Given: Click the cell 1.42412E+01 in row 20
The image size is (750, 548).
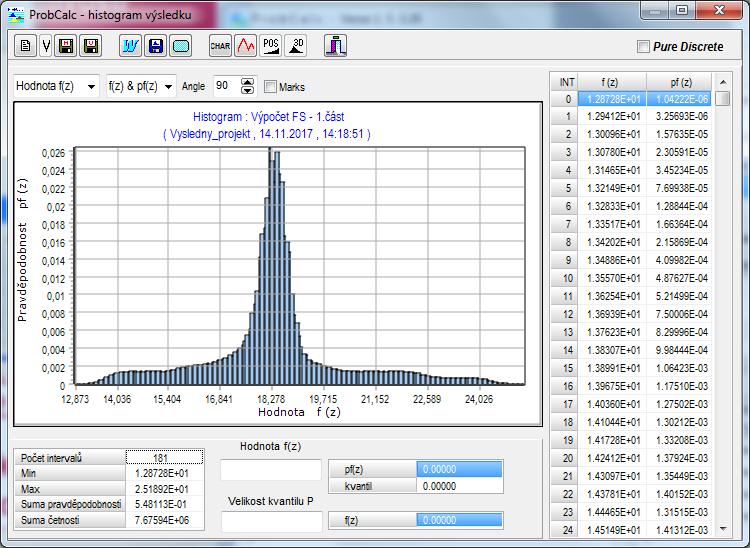Looking at the screenshot, I should [x=612, y=458].
